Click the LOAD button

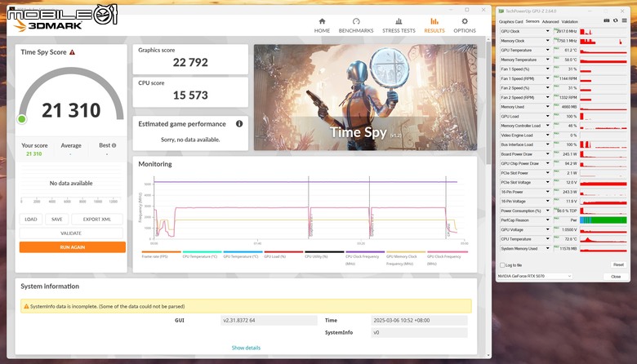31,219
